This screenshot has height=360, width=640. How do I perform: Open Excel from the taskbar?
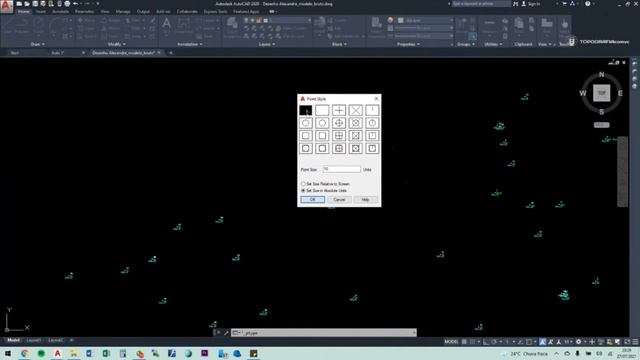tap(106, 353)
